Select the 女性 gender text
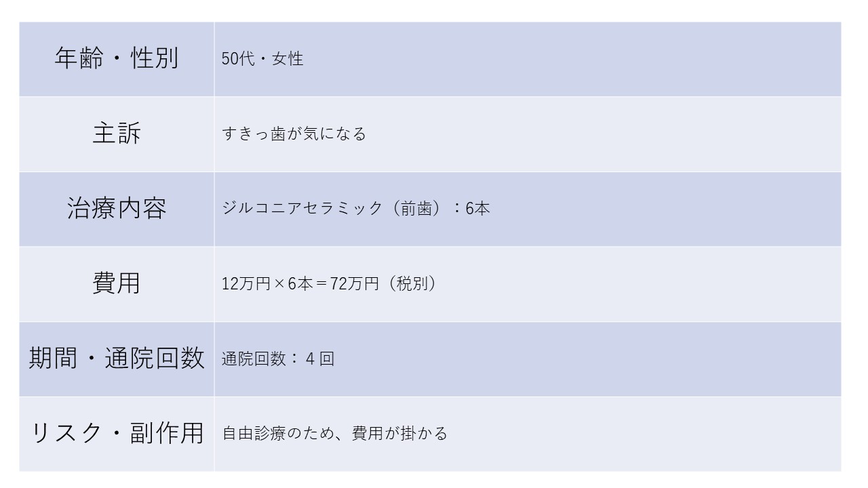This screenshot has width=868, height=488. point(288,59)
